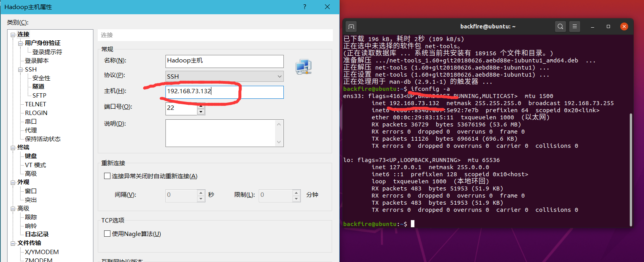This screenshot has height=262, width=644.
Task: Select TELNET in category tree
Action: 36,104
